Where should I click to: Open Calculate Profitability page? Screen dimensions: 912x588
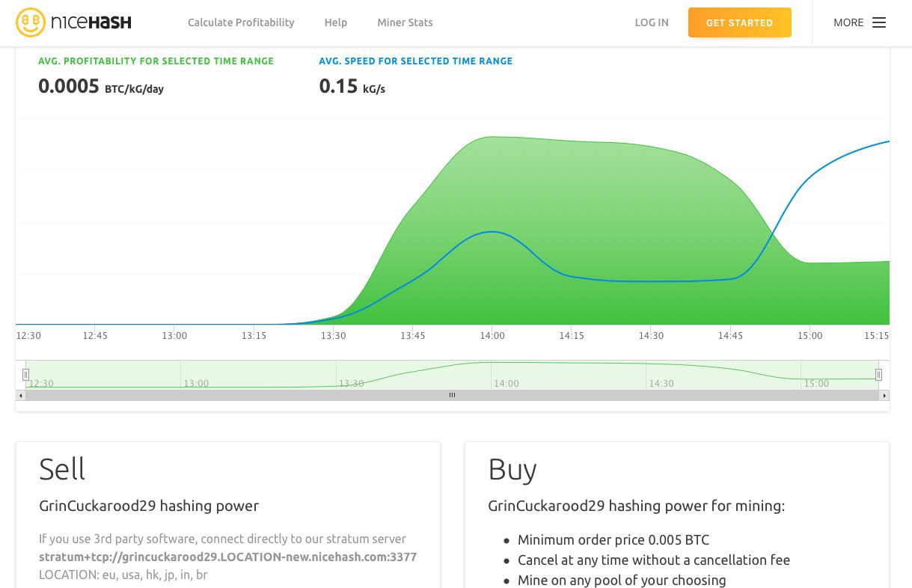click(241, 22)
